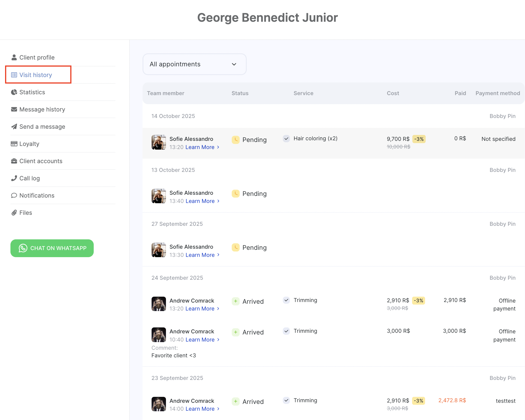
Task: Toggle Trimming checkmark for 10:40 appointment
Action: (286, 331)
